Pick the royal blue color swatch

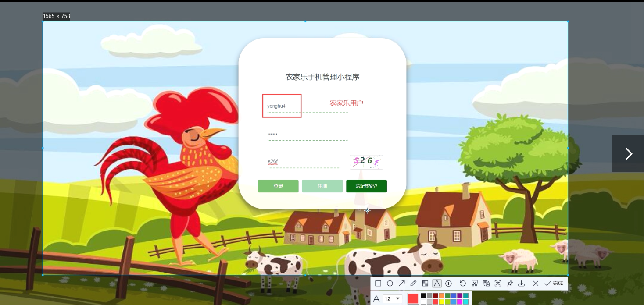tap(454, 296)
